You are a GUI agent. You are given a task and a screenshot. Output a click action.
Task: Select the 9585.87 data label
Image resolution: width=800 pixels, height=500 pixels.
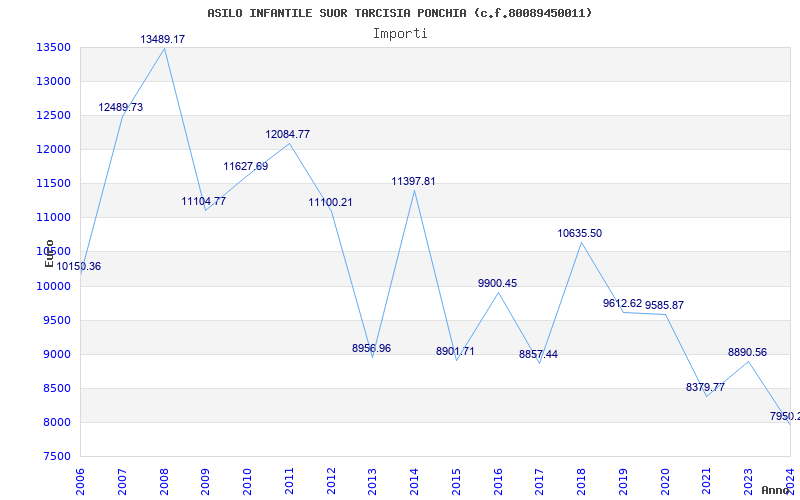tap(664, 305)
